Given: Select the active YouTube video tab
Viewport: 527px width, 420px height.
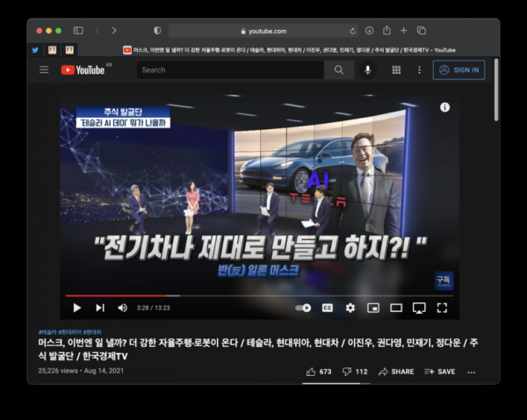Looking at the screenshot, I should click(289, 50).
